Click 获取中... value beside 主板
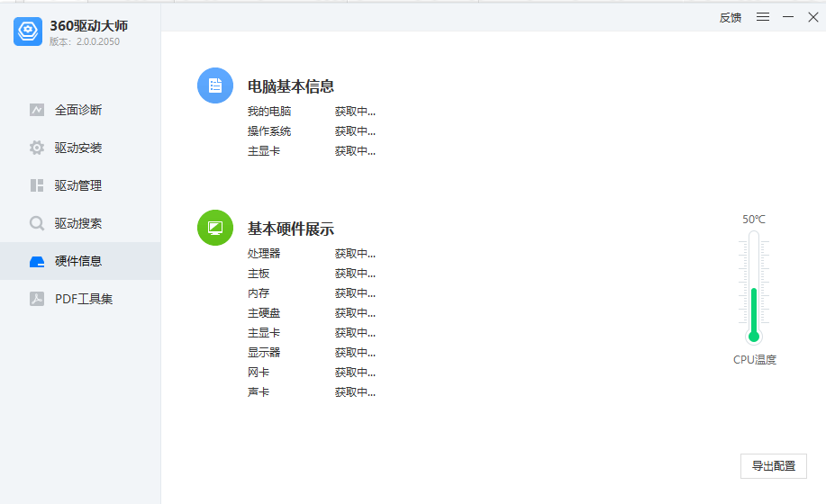The height and width of the screenshot is (504, 826). pyautogui.click(x=355, y=274)
